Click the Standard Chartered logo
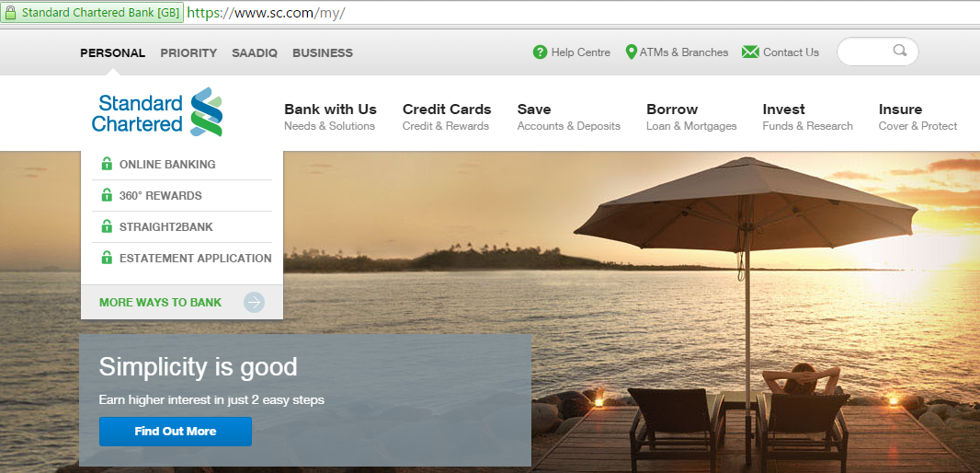Viewport: 980px width, 473px height. click(x=157, y=112)
